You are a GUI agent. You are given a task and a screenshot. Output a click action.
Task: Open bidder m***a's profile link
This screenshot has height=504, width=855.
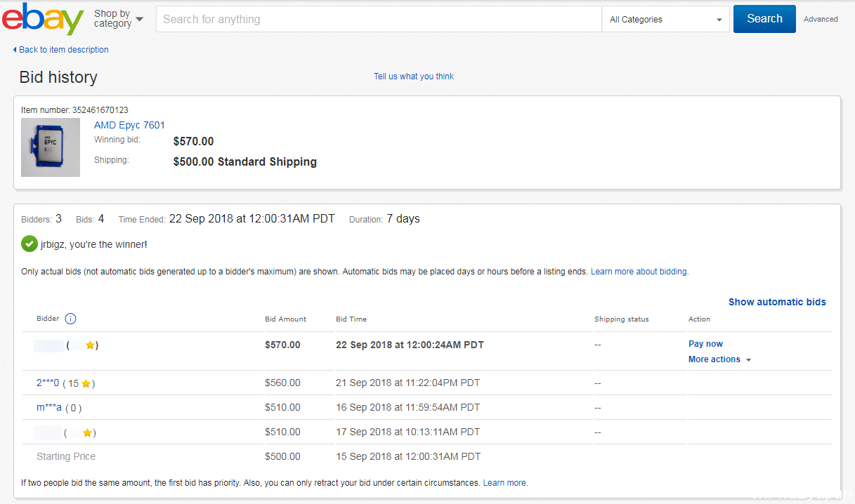tap(49, 408)
